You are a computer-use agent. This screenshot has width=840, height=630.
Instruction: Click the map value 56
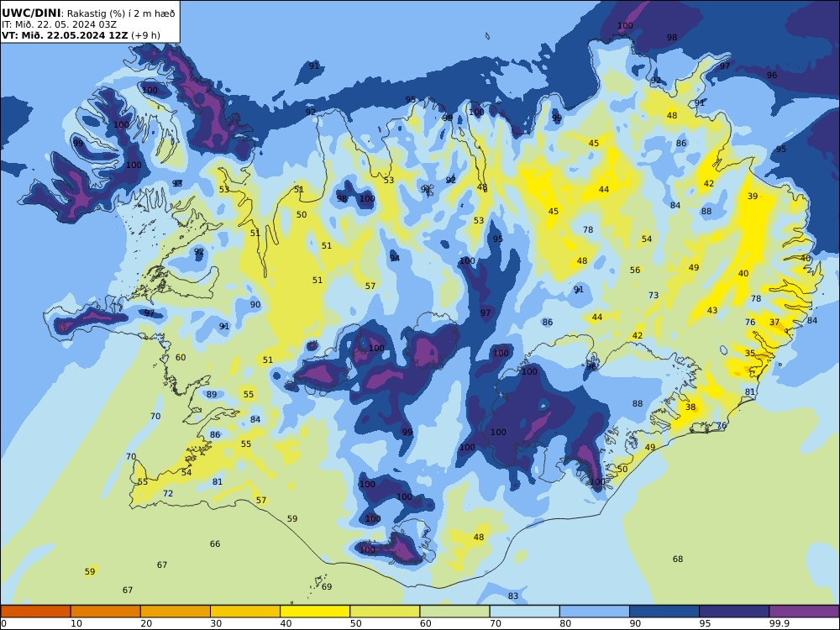coord(635,270)
